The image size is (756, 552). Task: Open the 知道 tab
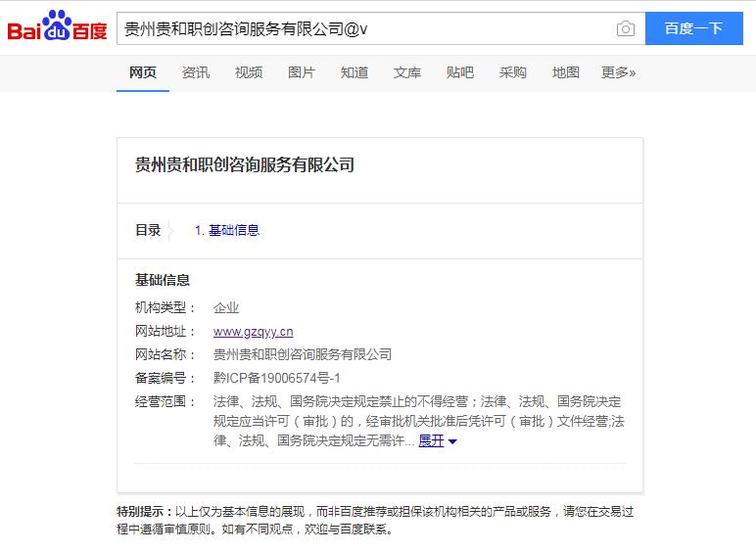(x=354, y=72)
